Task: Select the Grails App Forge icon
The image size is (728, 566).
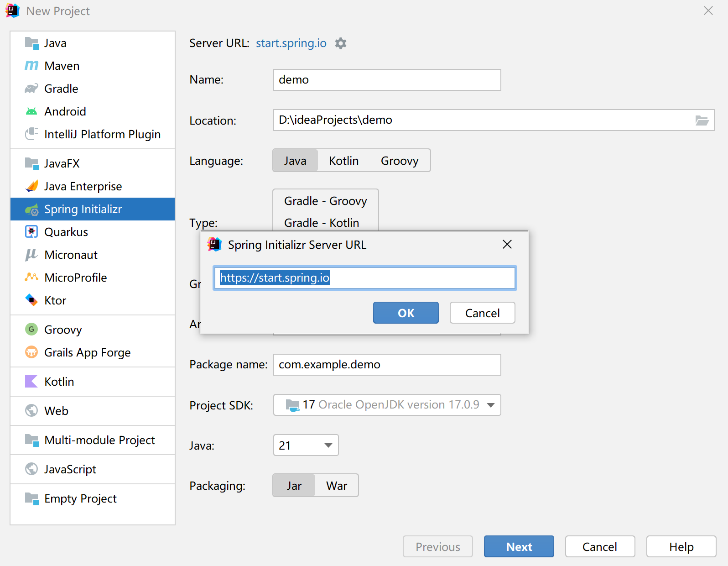Action: [31, 352]
